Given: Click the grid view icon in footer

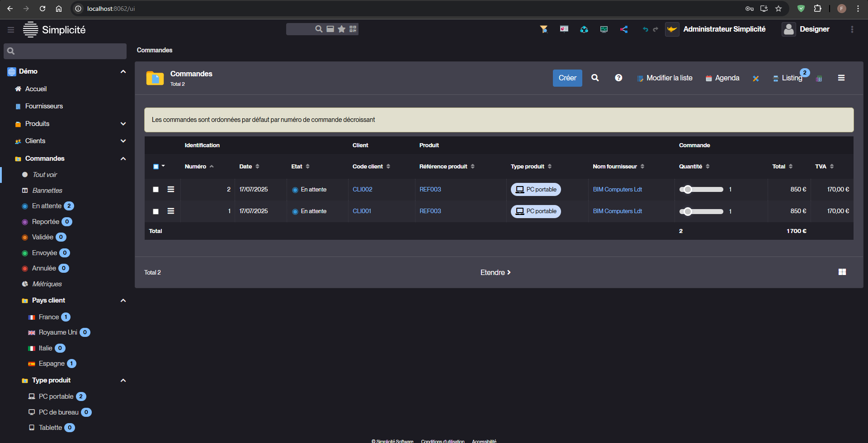Looking at the screenshot, I should tap(842, 272).
